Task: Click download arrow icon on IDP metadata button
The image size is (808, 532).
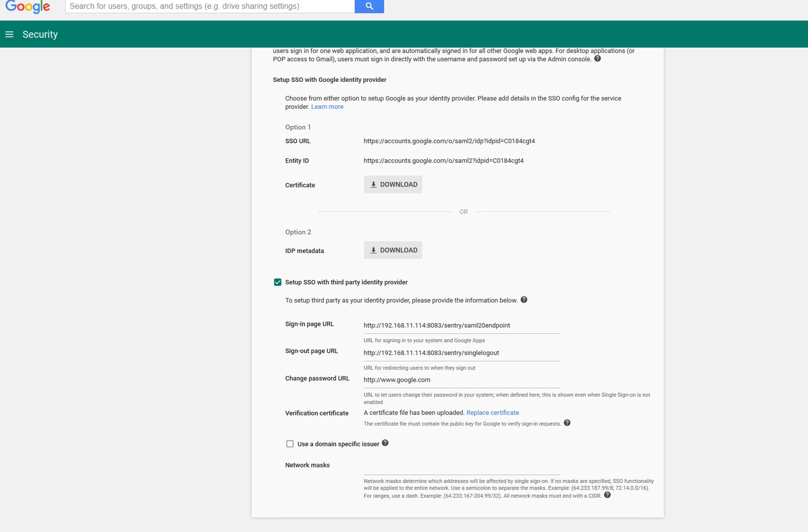Action: pos(373,250)
